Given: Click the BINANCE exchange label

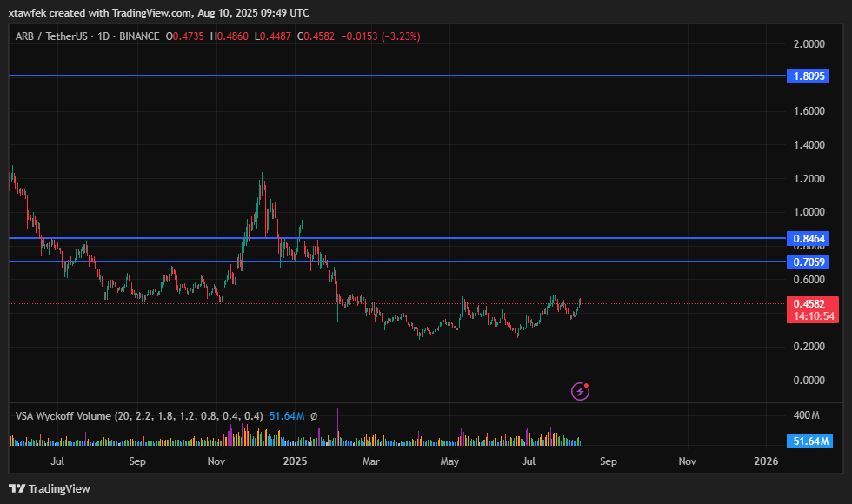Looking at the screenshot, I should pyautogui.click(x=137, y=36).
